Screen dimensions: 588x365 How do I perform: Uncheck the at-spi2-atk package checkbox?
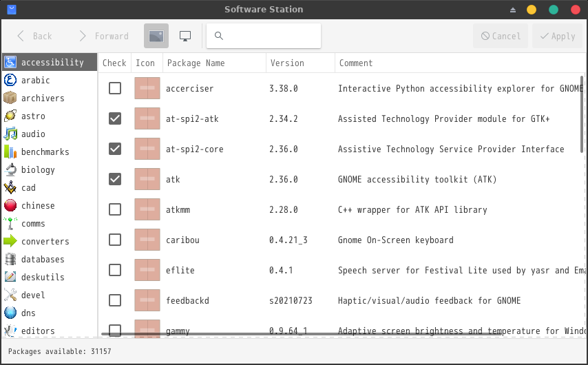click(x=115, y=118)
